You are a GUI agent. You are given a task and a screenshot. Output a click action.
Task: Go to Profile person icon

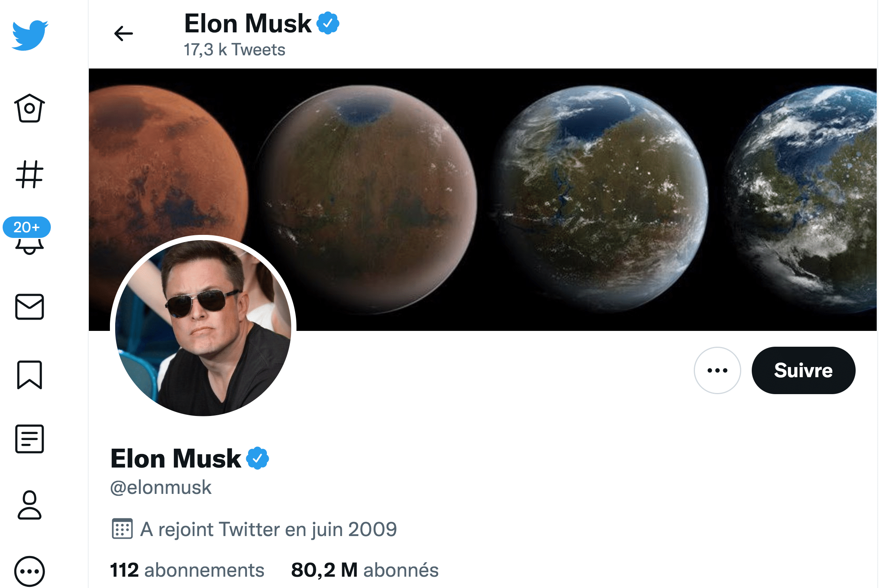(x=29, y=505)
